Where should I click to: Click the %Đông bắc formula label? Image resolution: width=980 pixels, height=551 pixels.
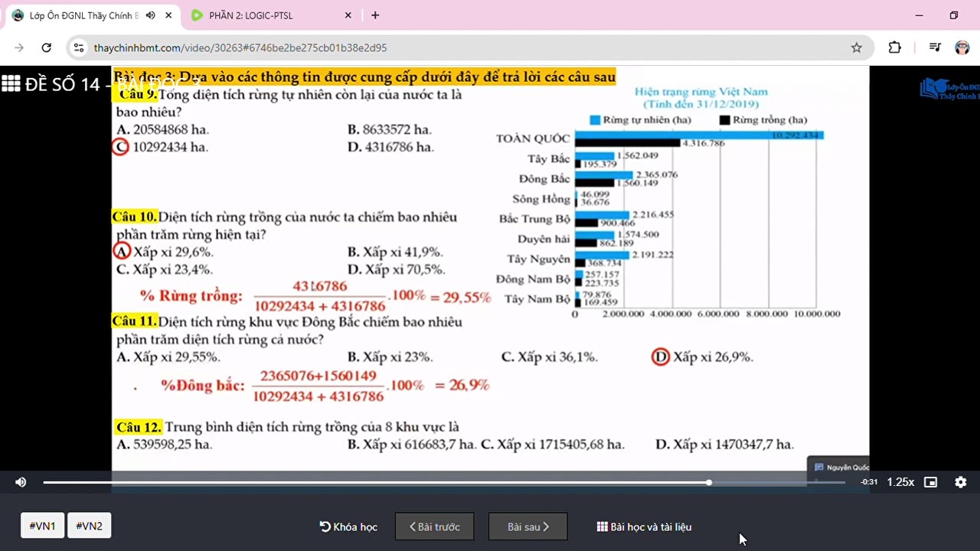click(203, 385)
